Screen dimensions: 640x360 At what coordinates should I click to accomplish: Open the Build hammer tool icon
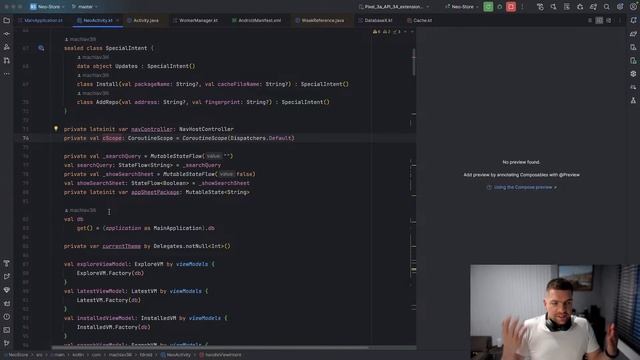click(7, 263)
